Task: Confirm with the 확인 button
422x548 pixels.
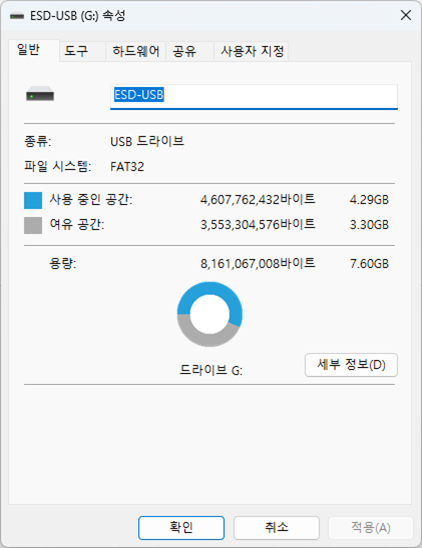Action: coord(181,528)
